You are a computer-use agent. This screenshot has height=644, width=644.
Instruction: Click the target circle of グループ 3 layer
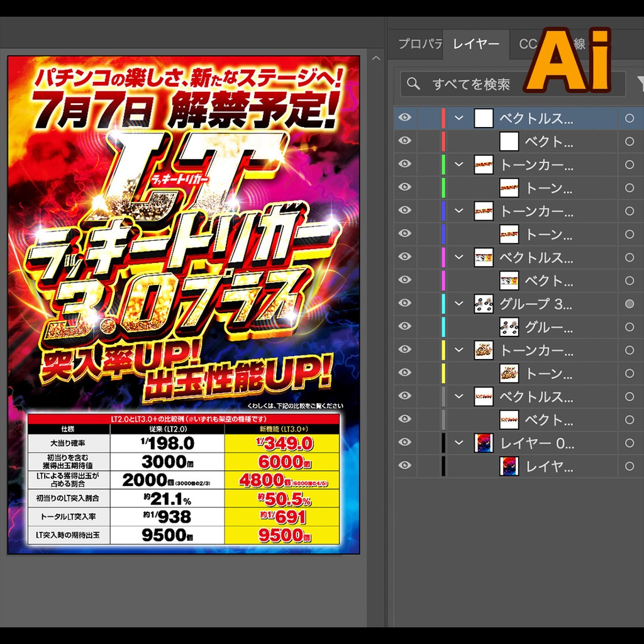[630, 304]
